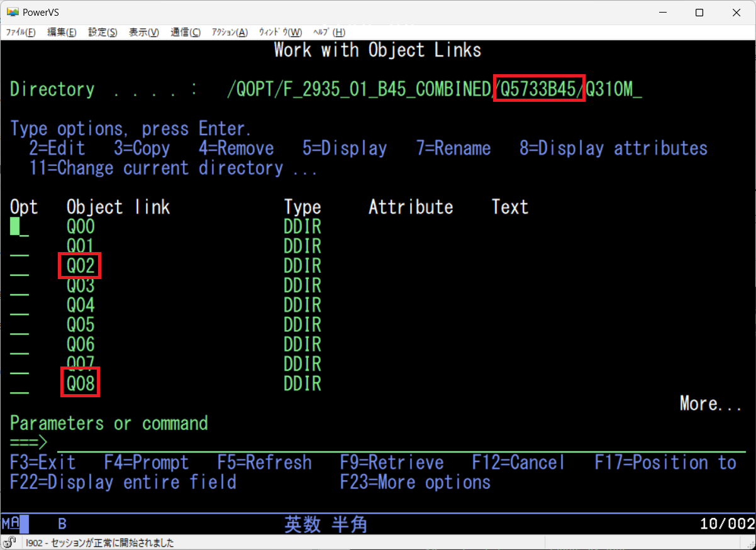Open the 表示(V) menu
The width and height of the screenshot is (756, 550).
coord(144,32)
